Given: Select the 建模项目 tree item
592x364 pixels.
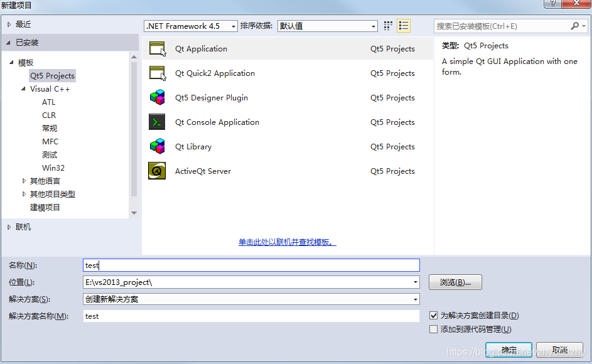Looking at the screenshot, I should point(45,207).
